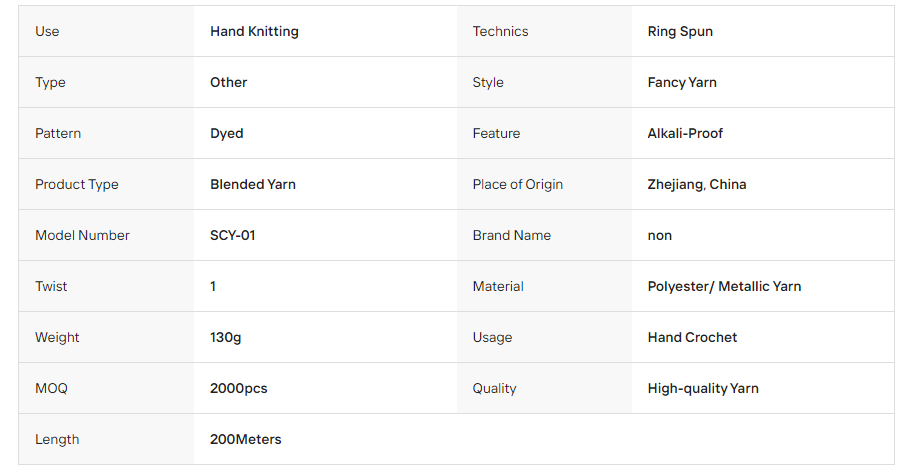Screen dimensions: 898x470
Task: Click the 'Hand Crochet' usage value
Action: coord(692,337)
